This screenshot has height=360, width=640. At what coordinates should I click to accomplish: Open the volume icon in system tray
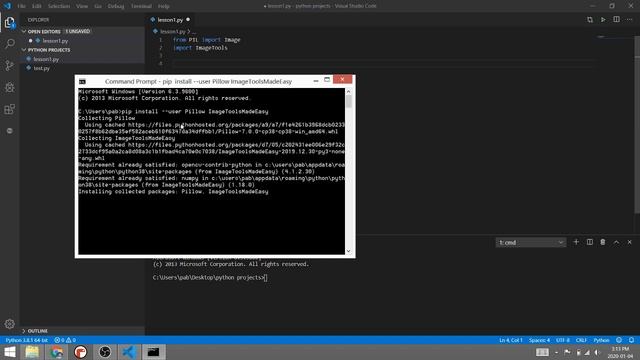(597, 352)
